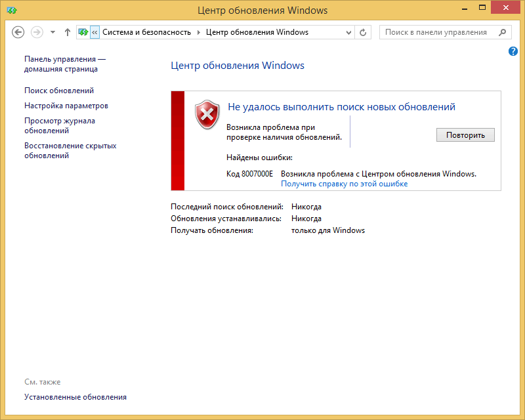Open Установленные обновления link
The image size is (525, 420).
75,397
